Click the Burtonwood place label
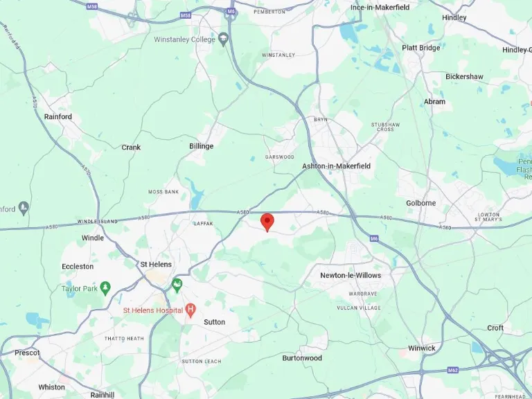Screen dimensions: 532x399 pyautogui.click(x=302, y=358)
